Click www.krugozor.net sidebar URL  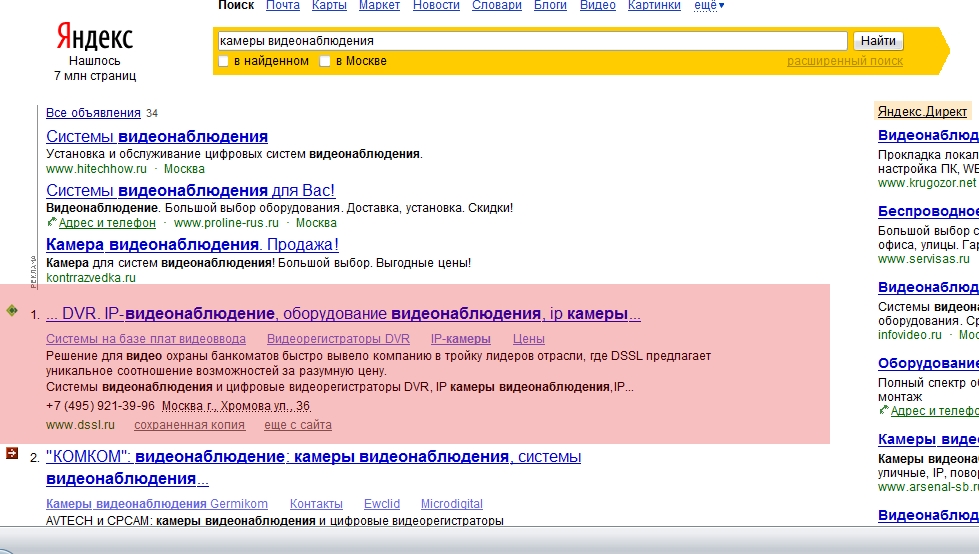[x=927, y=183]
